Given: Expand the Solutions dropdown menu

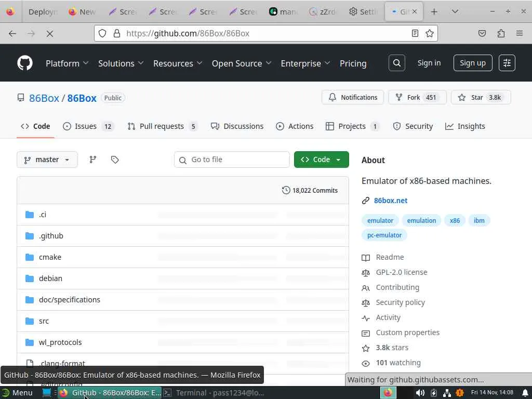Looking at the screenshot, I should (121, 63).
